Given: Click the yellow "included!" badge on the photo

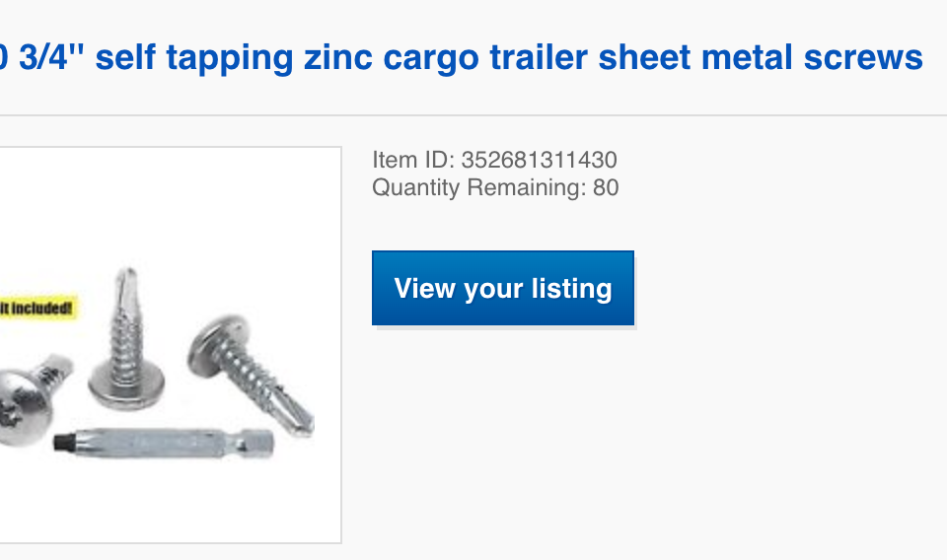Looking at the screenshot, I should pyautogui.click(x=37, y=308).
